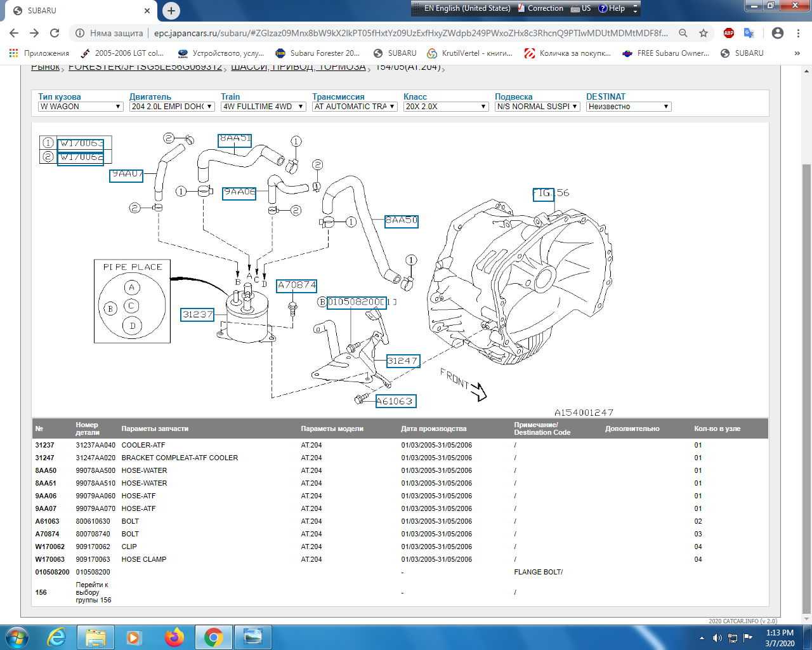Open the Трансмиссия AT AUTOMATIC dropdown
The image size is (812, 650).
355,107
